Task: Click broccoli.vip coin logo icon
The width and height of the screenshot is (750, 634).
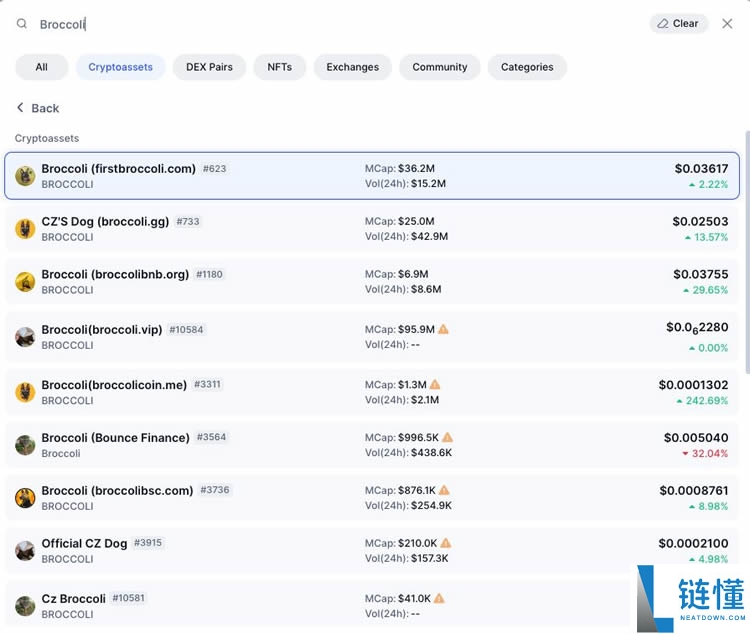Action: coord(25,337)
